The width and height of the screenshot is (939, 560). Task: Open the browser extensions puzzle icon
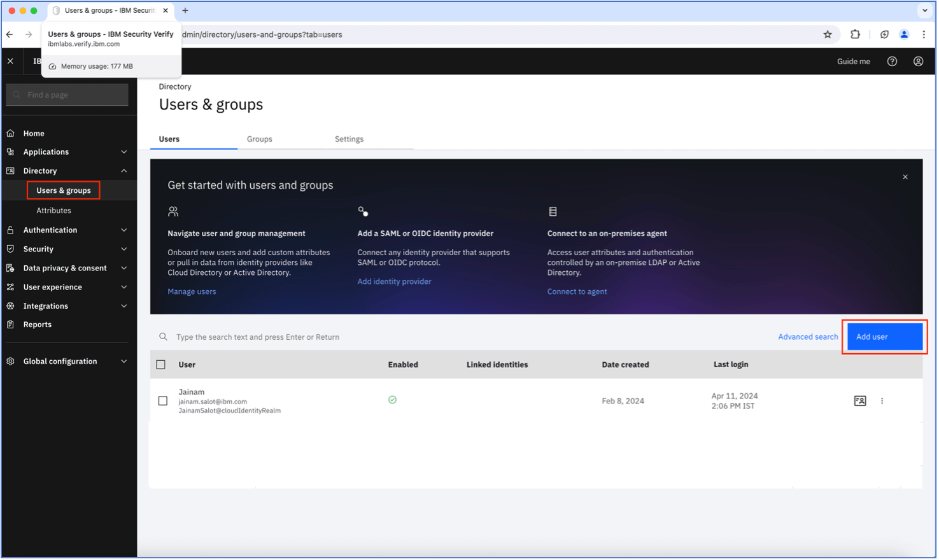pos(855,34)
